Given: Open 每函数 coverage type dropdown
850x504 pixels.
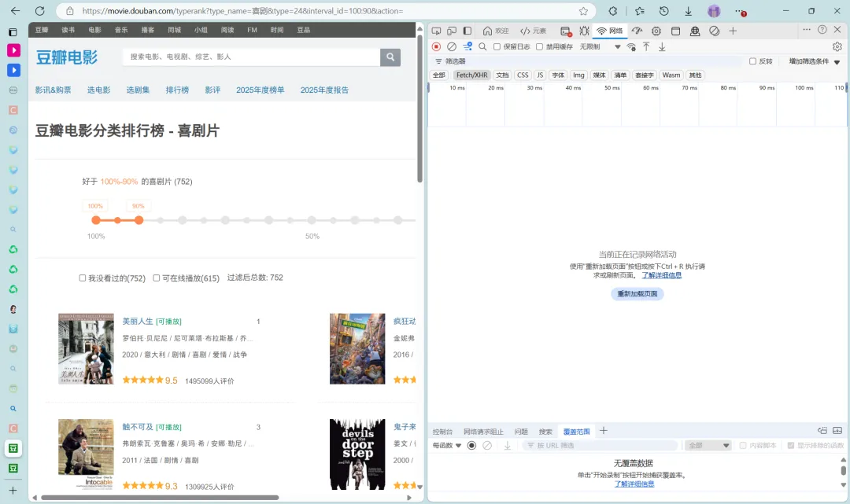Looking at the screenshot, I should (x=447, y=445).
